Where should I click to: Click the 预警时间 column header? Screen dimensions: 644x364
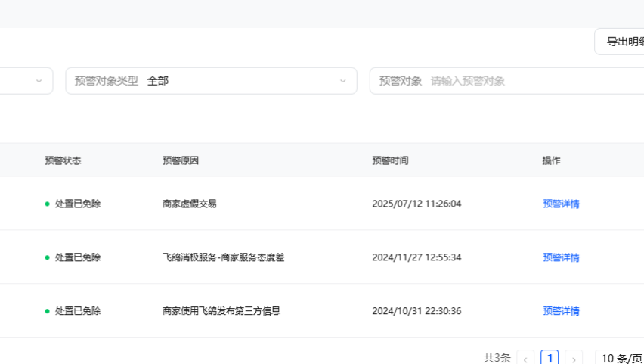click(390, 160)
